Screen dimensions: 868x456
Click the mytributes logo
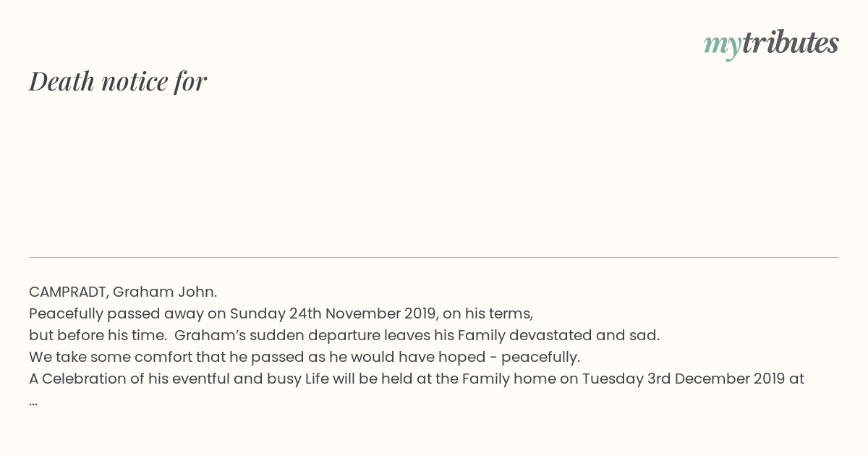pos(771,44)
